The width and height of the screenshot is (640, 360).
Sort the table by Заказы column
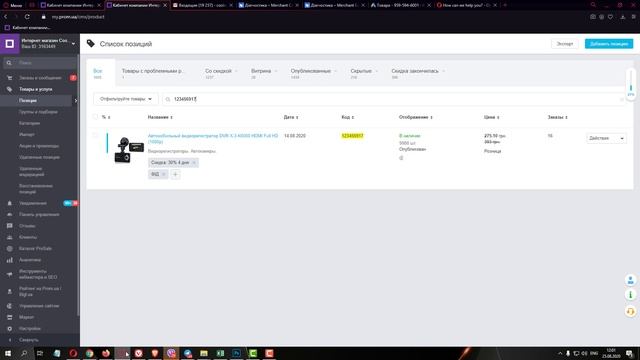click(x=558, y=117)
